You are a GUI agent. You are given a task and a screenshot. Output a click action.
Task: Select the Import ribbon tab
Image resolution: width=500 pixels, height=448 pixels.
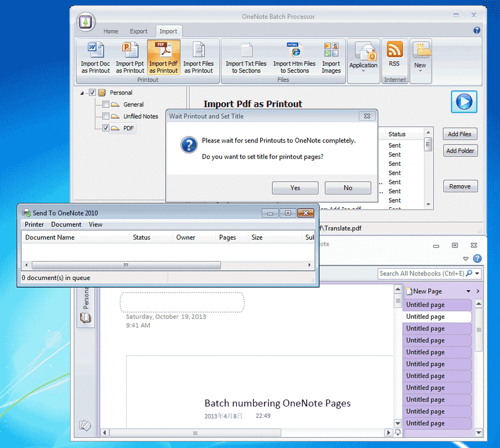pyautogui.click(x=168, y=31)
